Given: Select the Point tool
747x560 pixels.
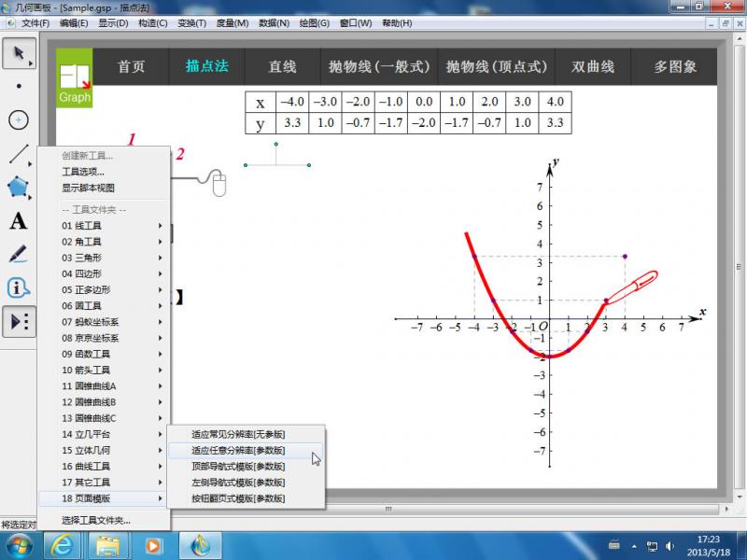Looking at the screenshot, I should [x=18, y=87].
